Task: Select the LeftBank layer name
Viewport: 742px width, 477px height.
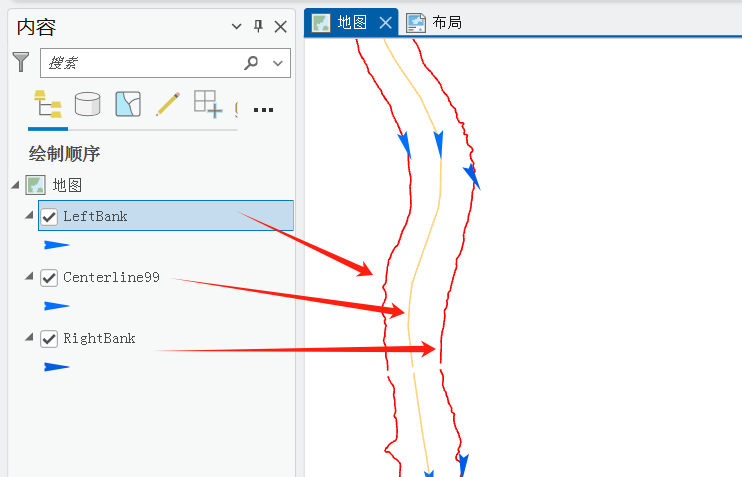Action: point(95,216)
